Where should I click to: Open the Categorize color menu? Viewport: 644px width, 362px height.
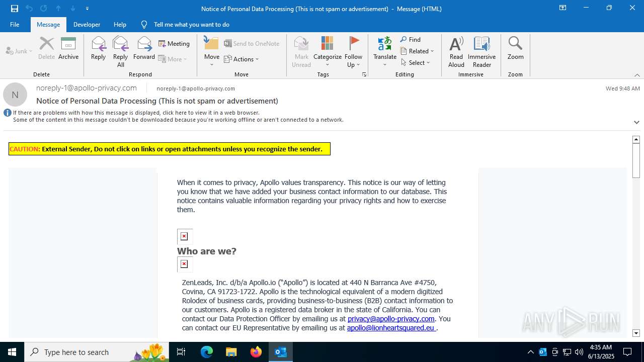click(328, 51)
